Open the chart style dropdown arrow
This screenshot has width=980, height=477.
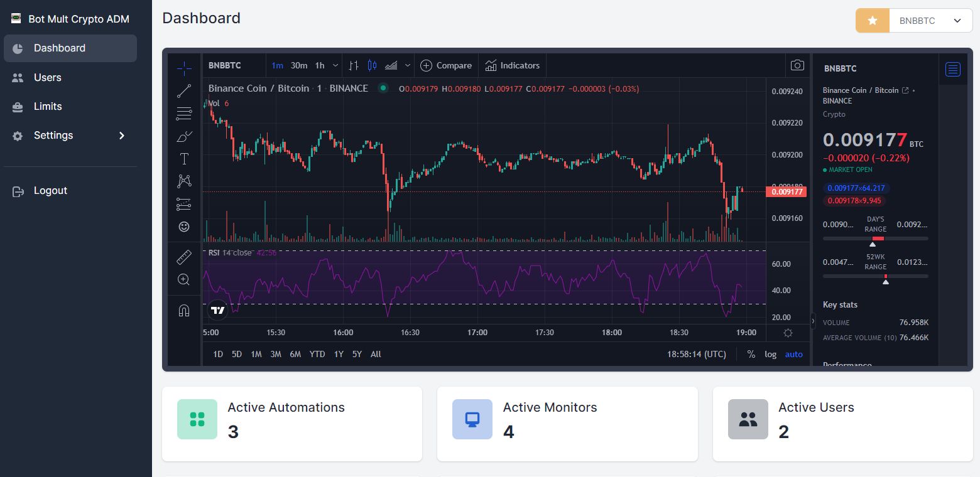pyautogui.click(x=408, y=65)
